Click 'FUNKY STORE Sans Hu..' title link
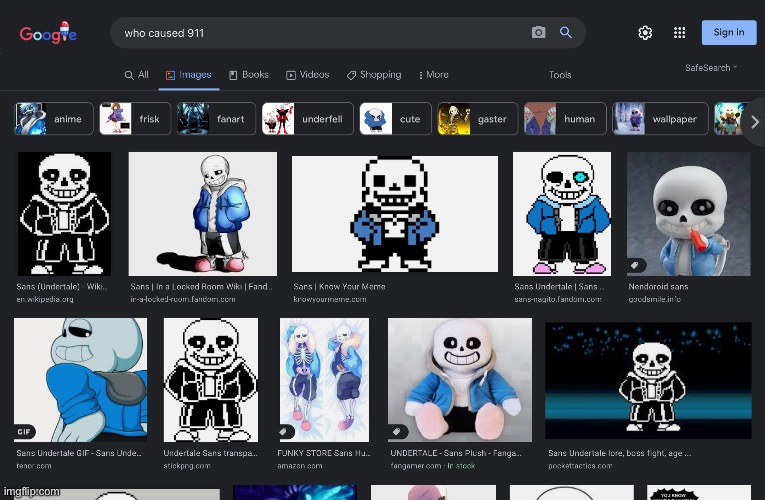 pyautogui.click(x=324, y=453)
